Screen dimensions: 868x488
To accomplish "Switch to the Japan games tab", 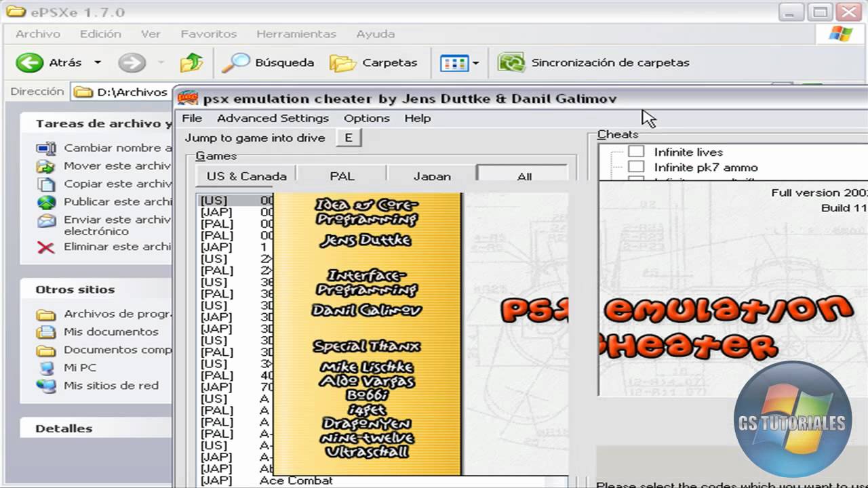I will click(432, 176).
